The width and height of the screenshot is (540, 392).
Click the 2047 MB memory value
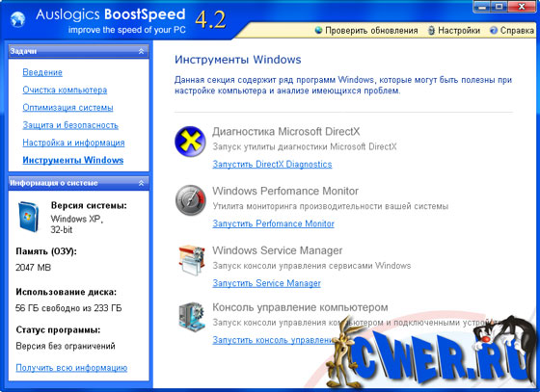click(34, 268)
